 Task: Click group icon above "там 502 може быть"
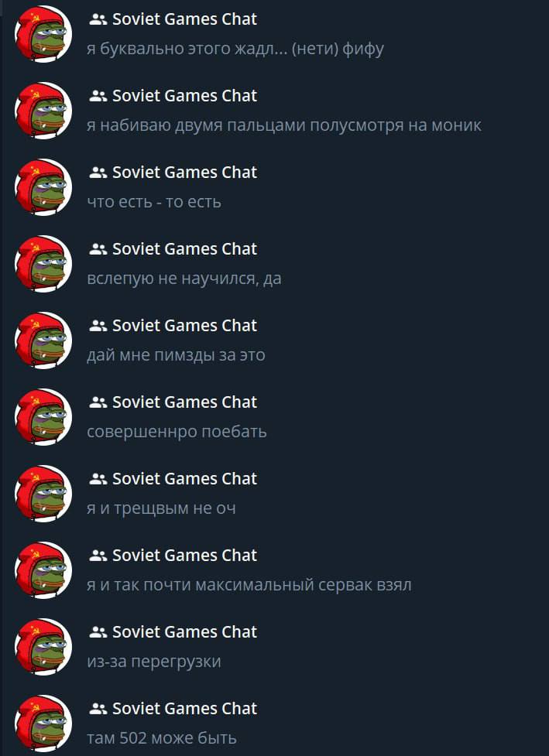coord(98,710)
